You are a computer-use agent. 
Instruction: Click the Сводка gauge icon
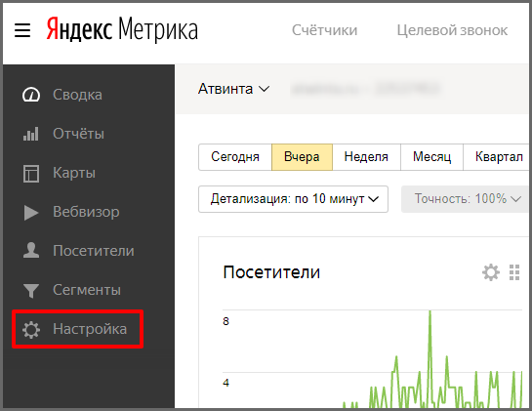pyautogui.click(x=31, y=95)
